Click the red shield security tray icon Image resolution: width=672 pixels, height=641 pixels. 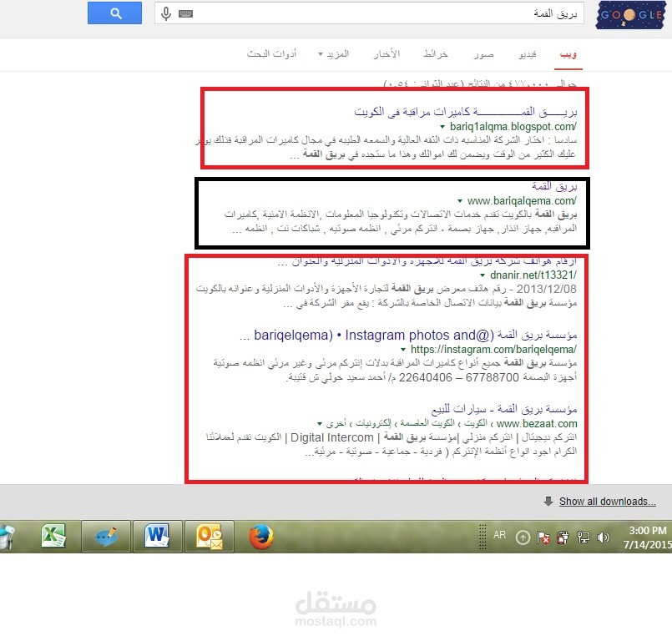(x=563, y=538)
